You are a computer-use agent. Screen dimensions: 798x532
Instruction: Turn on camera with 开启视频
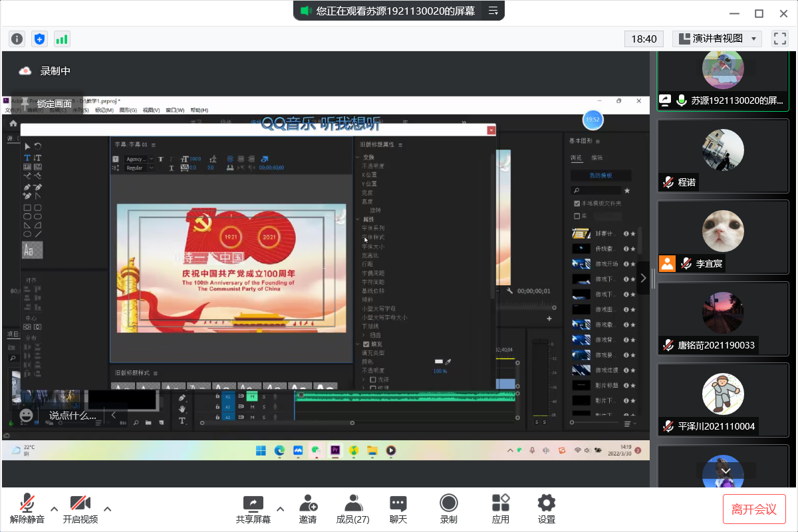[x=80, y=509]
